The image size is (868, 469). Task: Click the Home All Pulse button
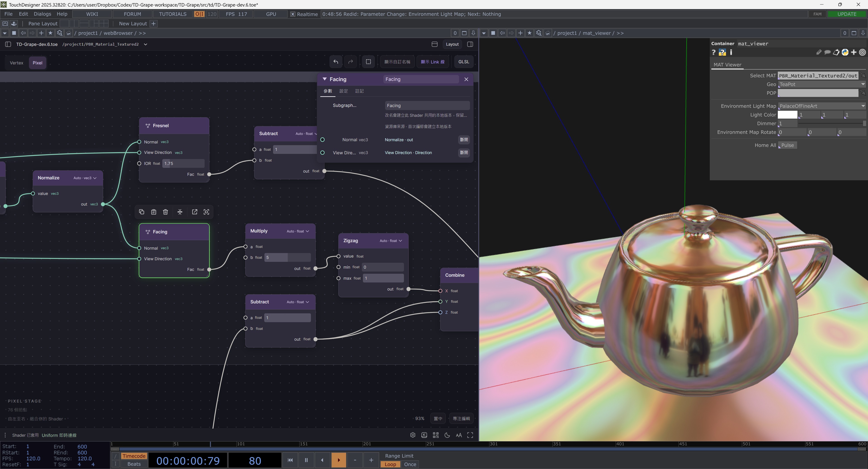point(788,145)
